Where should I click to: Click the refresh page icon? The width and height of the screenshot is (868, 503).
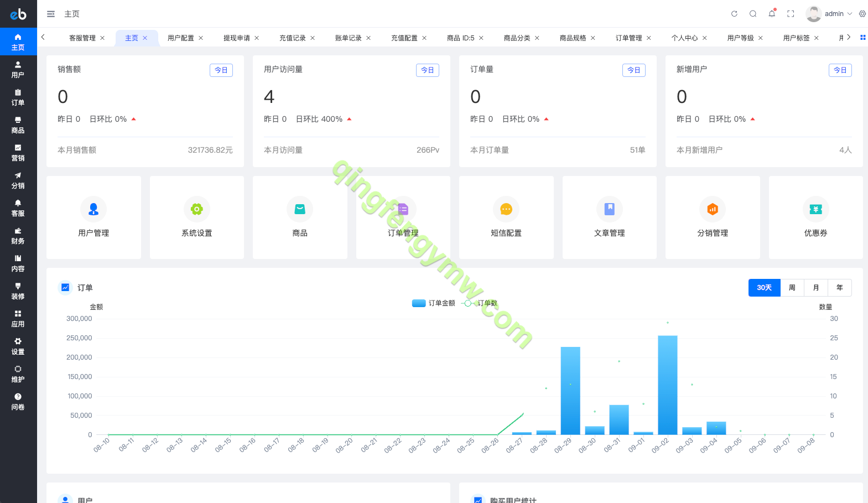(x=734, y=14)
